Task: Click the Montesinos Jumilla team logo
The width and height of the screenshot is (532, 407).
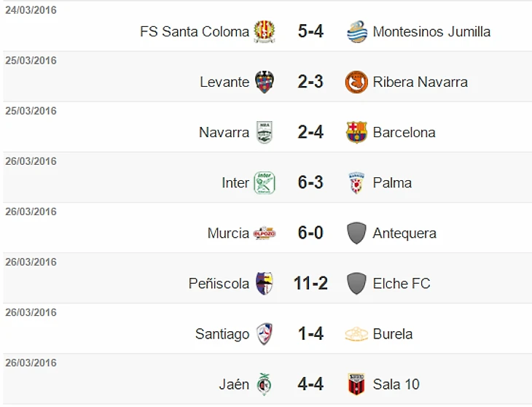Action: tap(356, 31)
